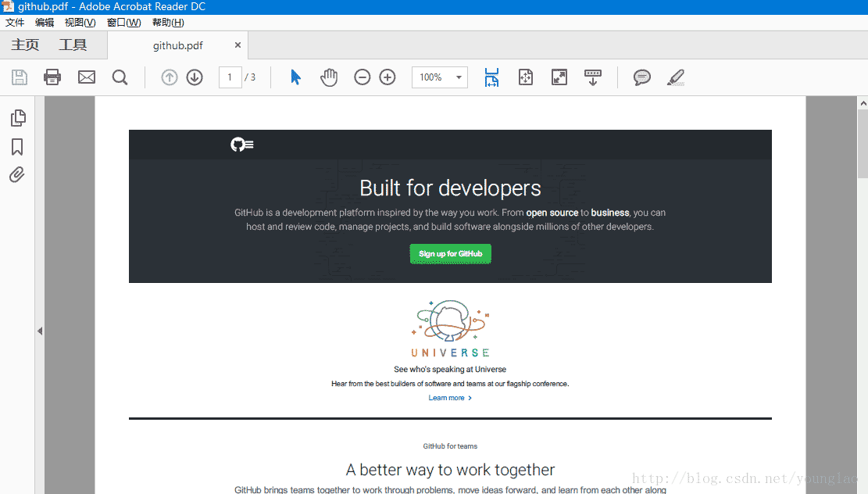Select the github.pdf document tab
Image resolution: width=868 pixels, height=494 pixels.
[177, 45]
